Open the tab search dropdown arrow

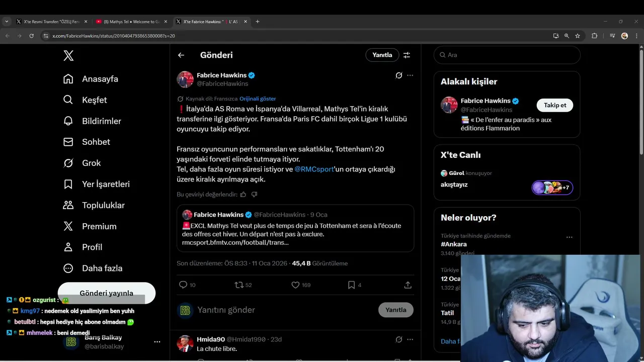click(x=7, y=22)
